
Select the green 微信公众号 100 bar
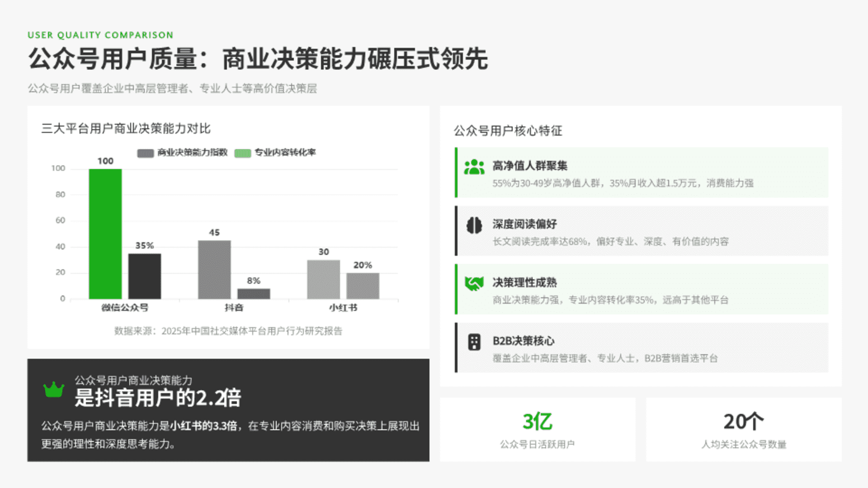pos(105,234)
